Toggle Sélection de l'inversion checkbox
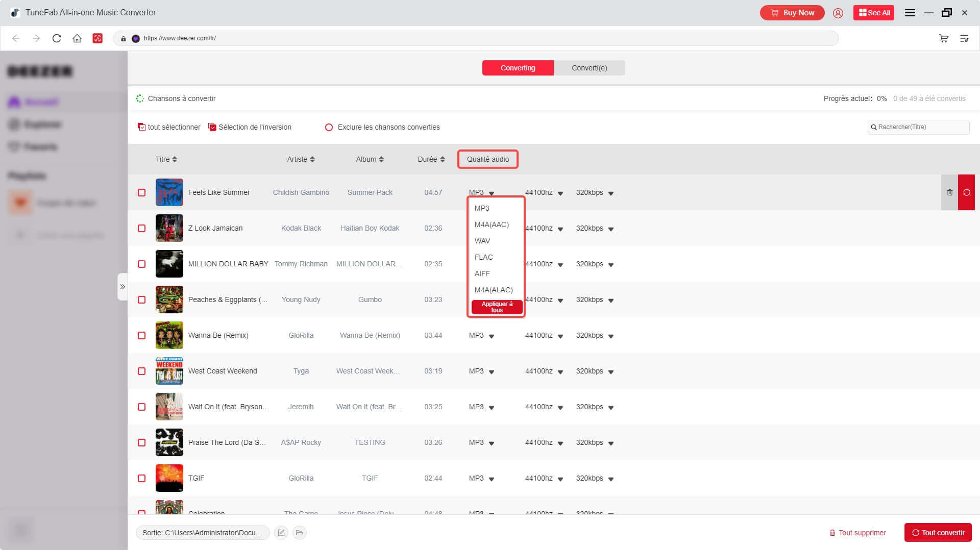 [x=212, y=127]
